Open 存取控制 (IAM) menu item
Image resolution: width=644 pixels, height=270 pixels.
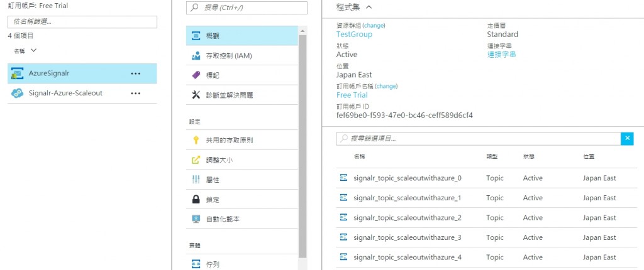click(x=241, y=55)
